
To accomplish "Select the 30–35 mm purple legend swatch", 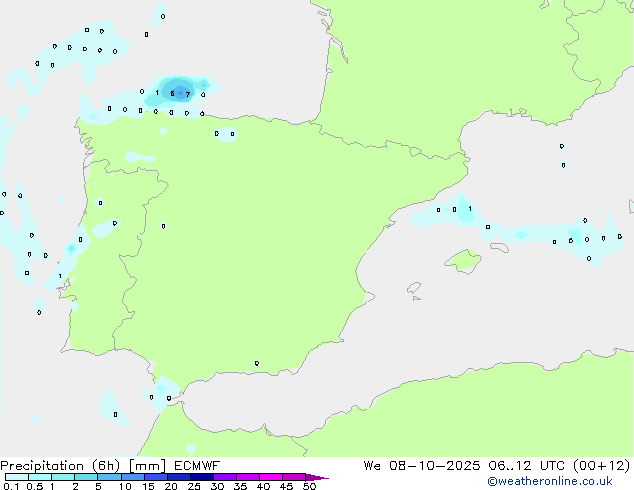I will (225, 477).
